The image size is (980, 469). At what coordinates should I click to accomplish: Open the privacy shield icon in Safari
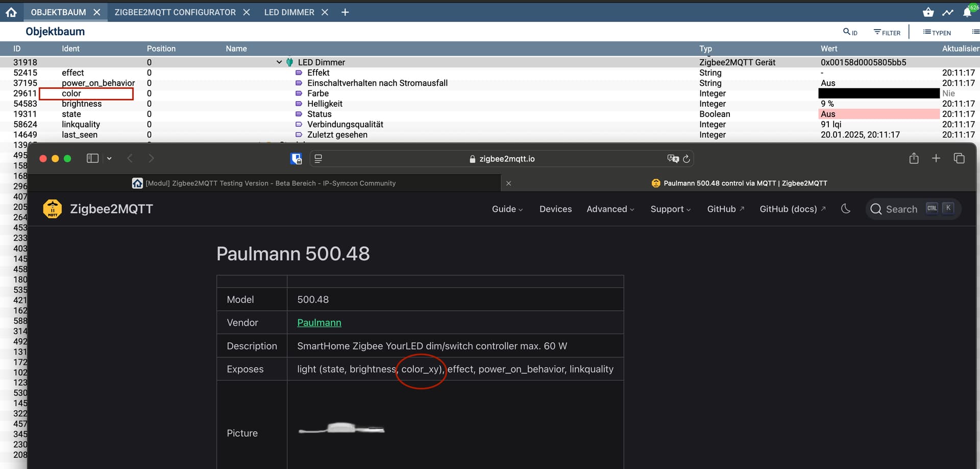(x=296, y=159)
